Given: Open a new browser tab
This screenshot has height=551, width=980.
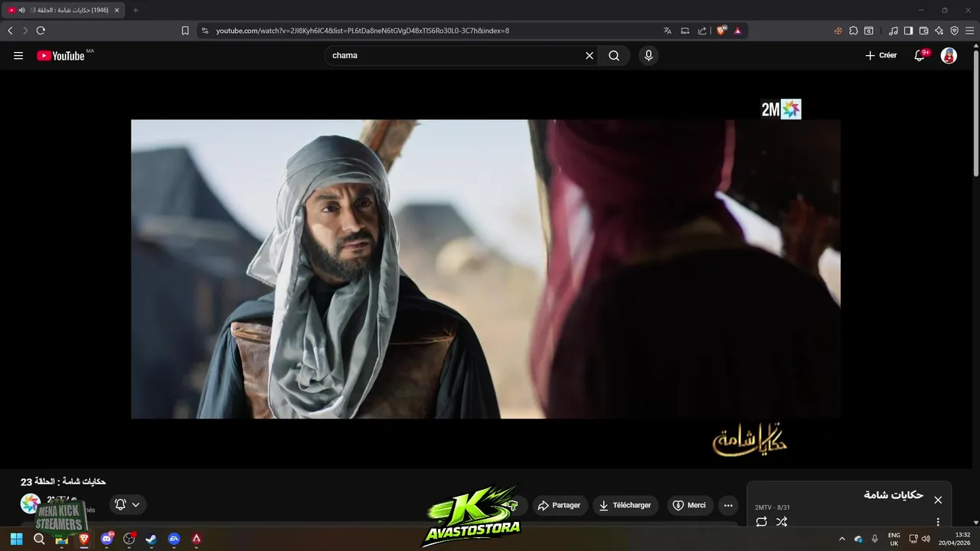Looking at the screenshot, I should (x=136, y=10).
